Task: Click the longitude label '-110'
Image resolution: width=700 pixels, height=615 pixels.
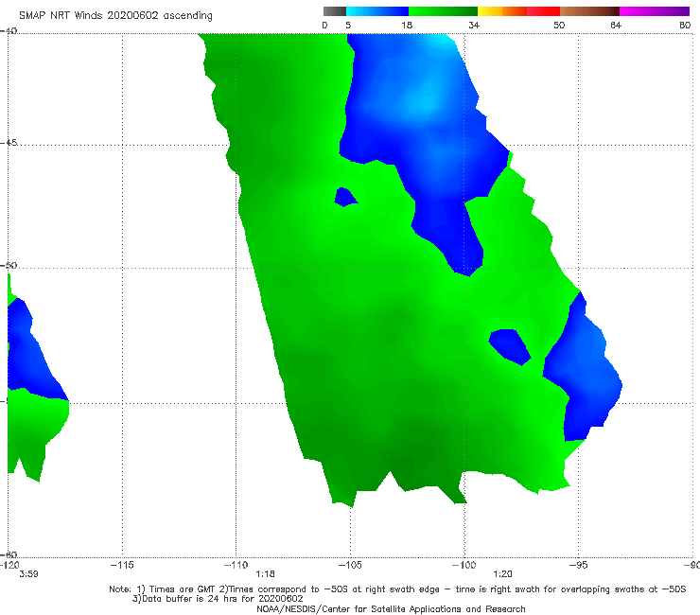Action: (236, 565)
